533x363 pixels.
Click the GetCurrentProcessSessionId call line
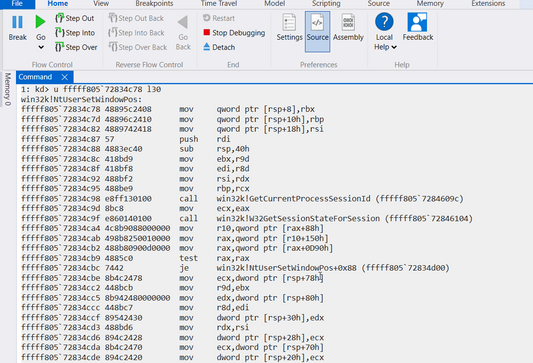pyautogui.click(x=242, y=198)
